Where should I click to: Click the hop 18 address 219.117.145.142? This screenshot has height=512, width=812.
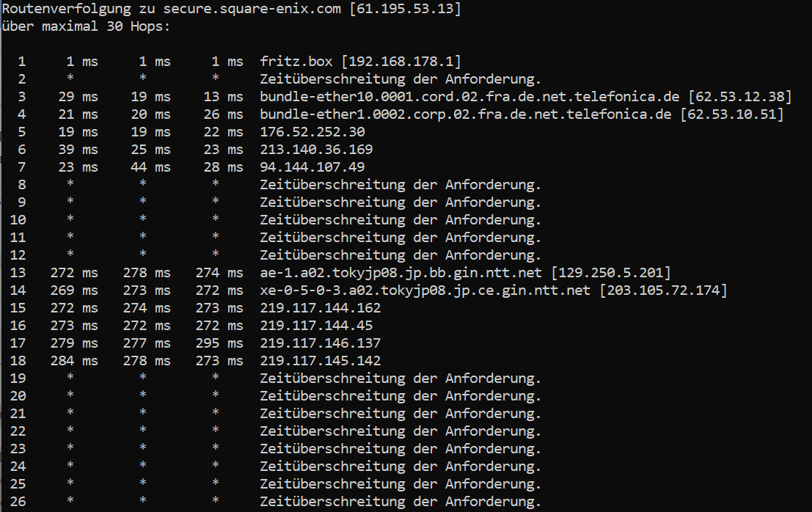tap(321, 361)
